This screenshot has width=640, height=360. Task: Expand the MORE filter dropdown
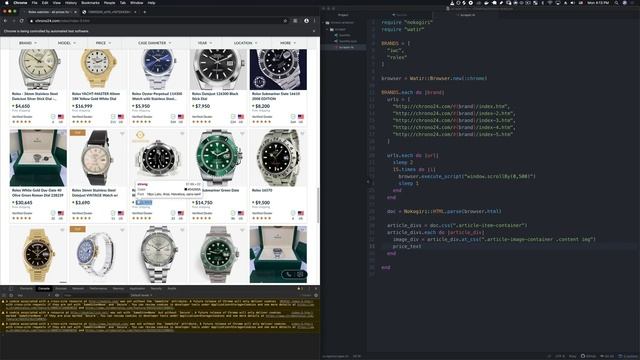pyautogui.click(x=288, y=43)
